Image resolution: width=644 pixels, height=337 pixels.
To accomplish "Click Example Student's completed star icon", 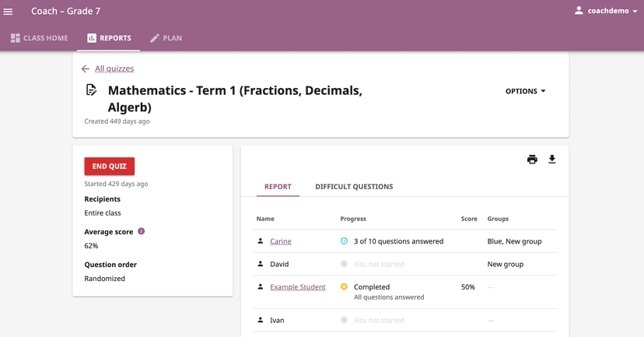I will pos(345,287).
